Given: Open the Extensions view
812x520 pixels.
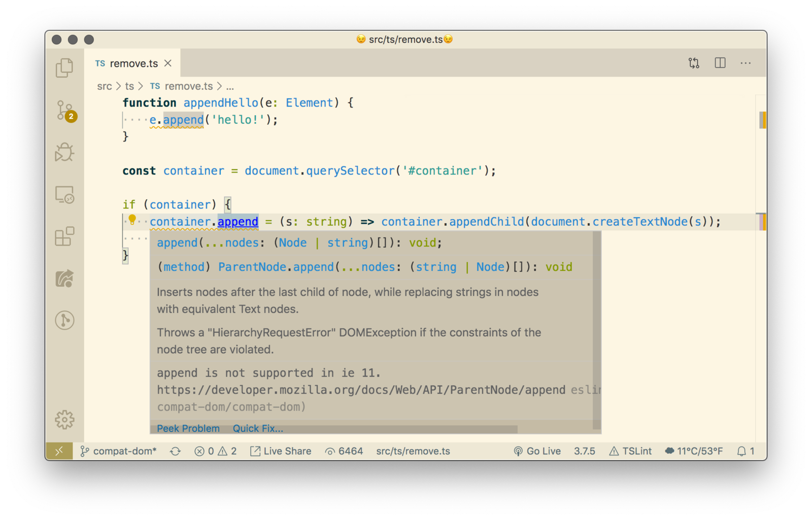Looking at the screenshot, I should [x=64, y=236].
